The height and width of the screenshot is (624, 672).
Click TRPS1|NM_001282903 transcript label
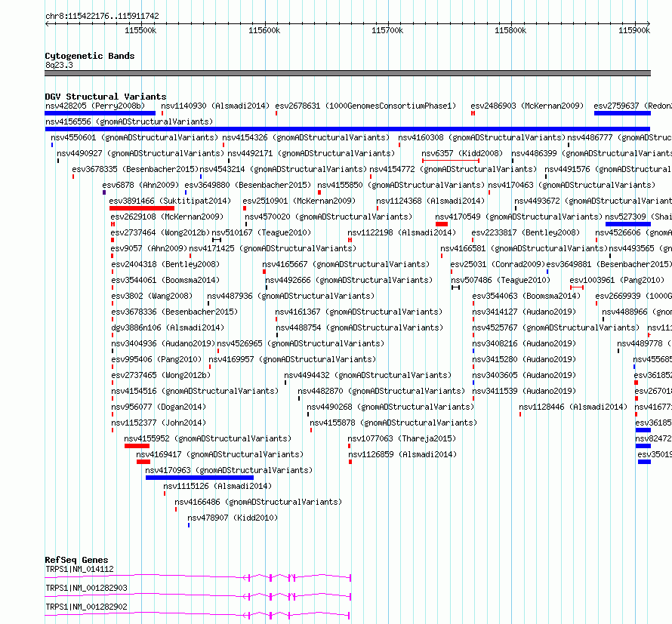[x=86, y=588]
